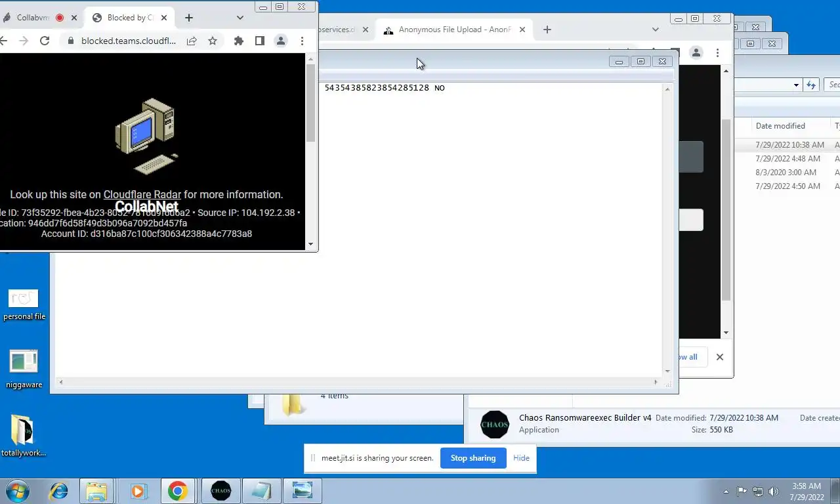Expand tab search chevron in the left Chrome window

tap(240, 18)
